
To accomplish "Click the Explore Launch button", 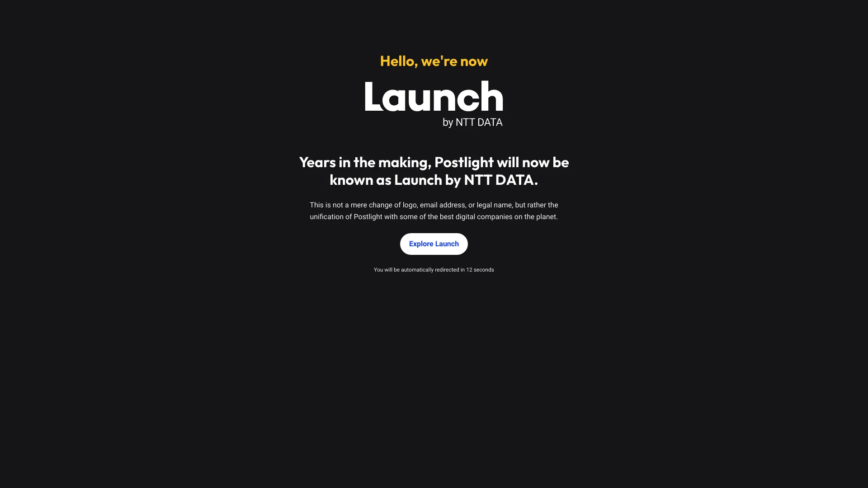I will coord(434,244).
